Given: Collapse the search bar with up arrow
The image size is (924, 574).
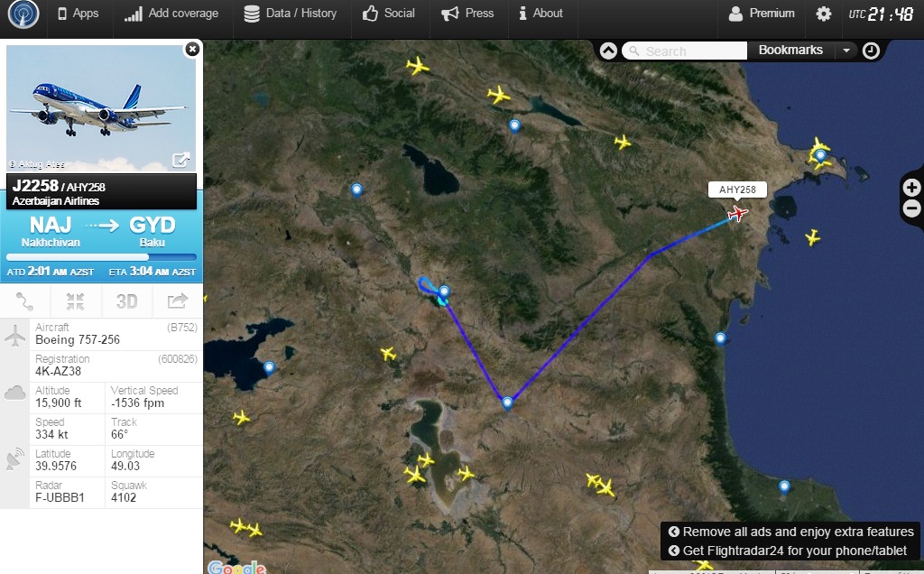Looking at the screenshot, I should click(x=608, y=51).
